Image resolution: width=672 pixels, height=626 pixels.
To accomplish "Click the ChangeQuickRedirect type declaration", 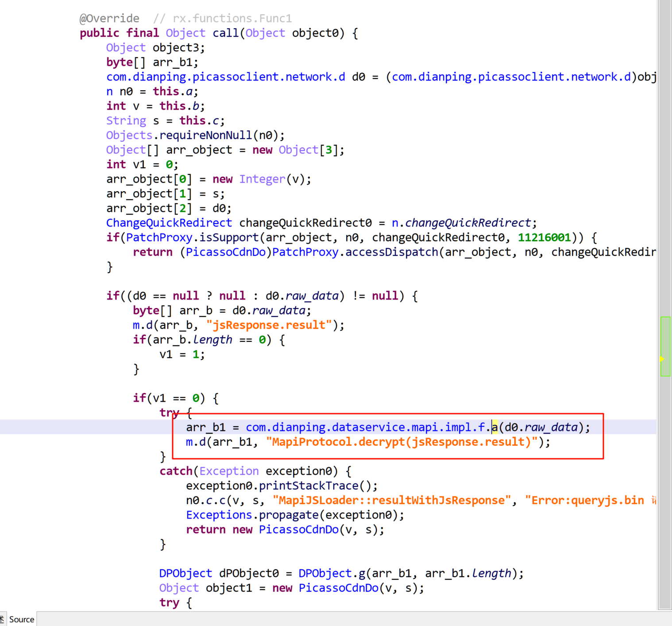I will 169,223.
